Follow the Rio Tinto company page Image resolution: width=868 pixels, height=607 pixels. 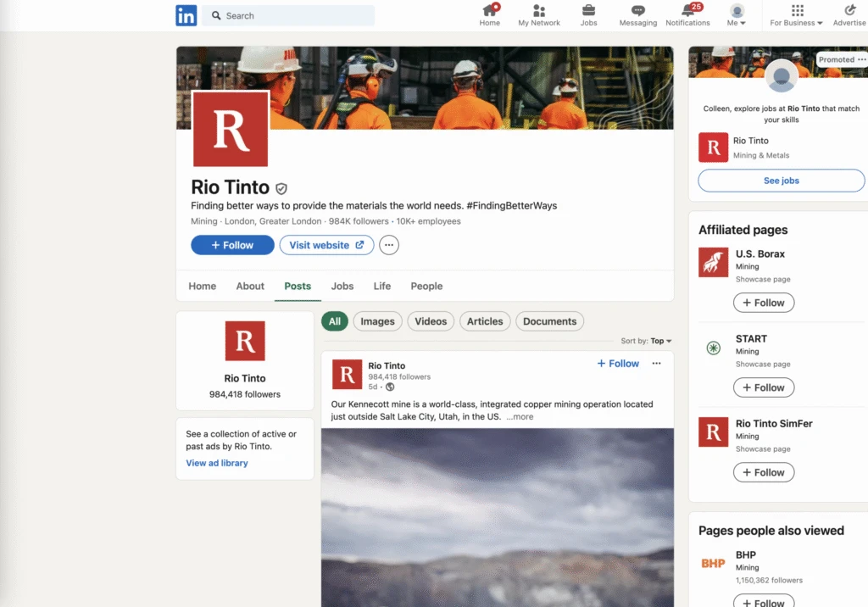232,245
